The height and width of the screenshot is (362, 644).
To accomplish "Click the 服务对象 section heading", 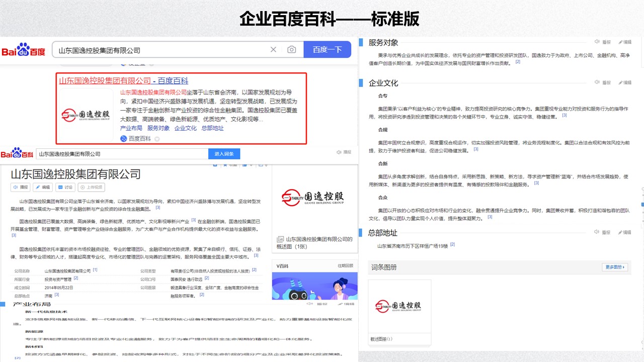I will point(383,43).
